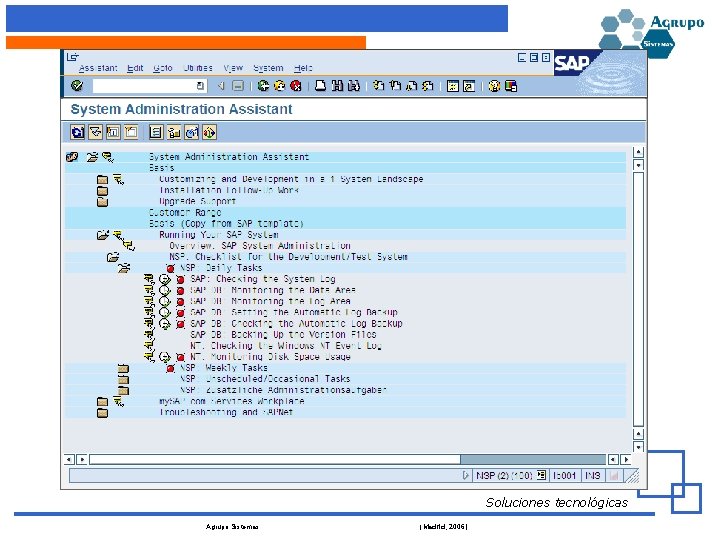Go to Last Page icon
The height and width of the screenshot is (540, 720).
pos(428,85)
